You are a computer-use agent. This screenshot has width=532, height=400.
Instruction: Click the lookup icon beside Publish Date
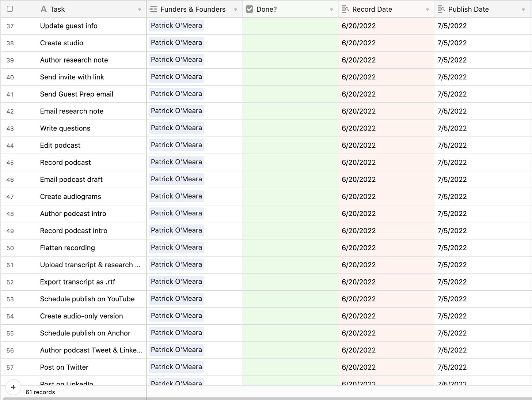click(x=441, y=9)
